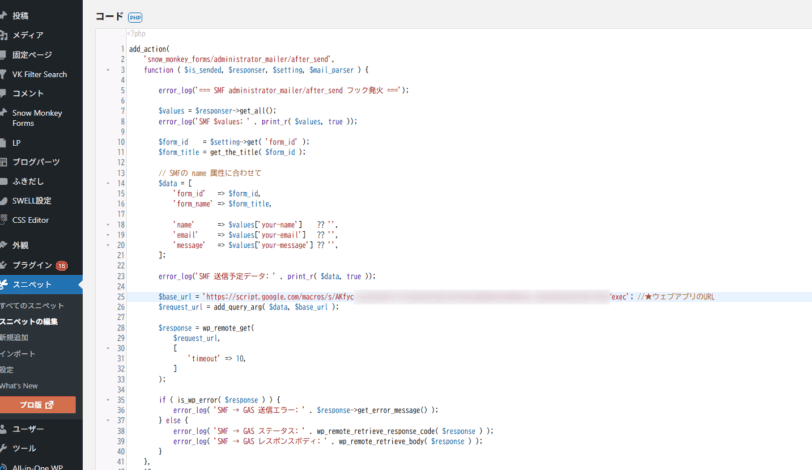This screenshot has width=812, height=470.
Task: Collapse code fold at line 3
Action: 108,70
